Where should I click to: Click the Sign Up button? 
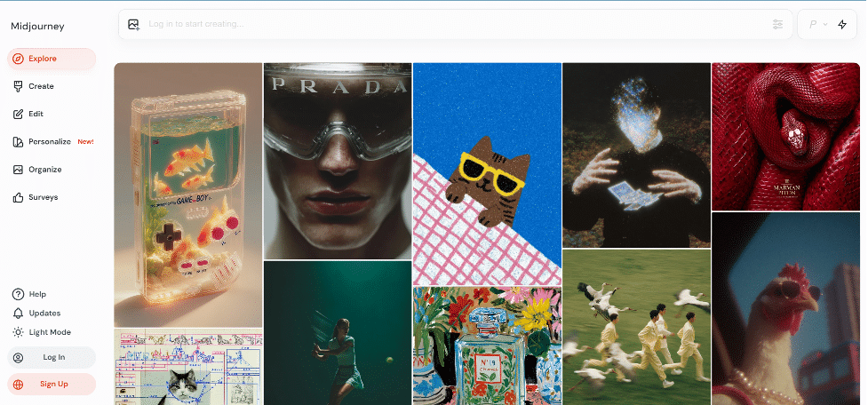pyautogui.click(x=52, y=384)
